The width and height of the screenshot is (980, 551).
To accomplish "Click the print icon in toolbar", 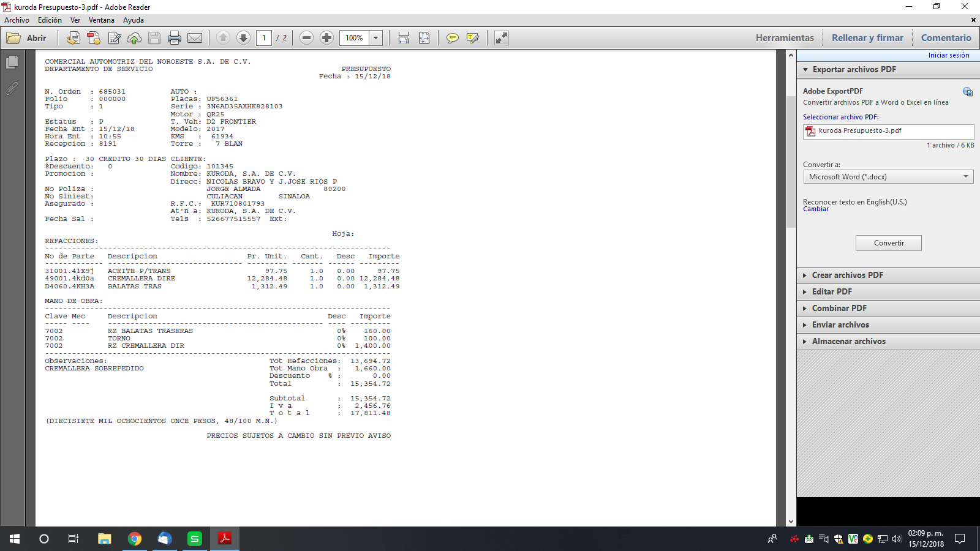I will pos(175,38).
